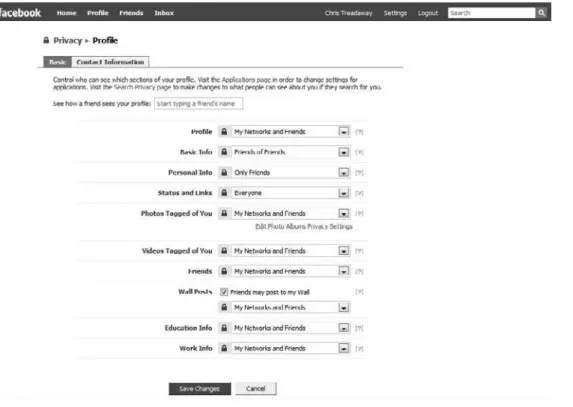Open the Status and Links dropdown
The height and width of the screenshot is (407, 573).
tap(291, 193)
